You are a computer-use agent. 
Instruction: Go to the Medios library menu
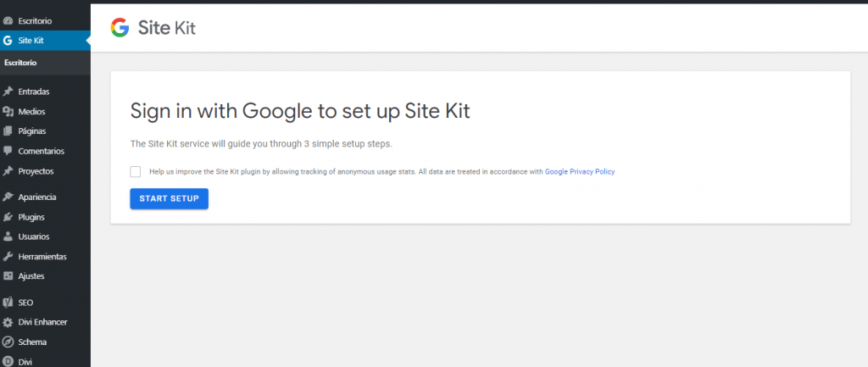(x=46, y=111)
